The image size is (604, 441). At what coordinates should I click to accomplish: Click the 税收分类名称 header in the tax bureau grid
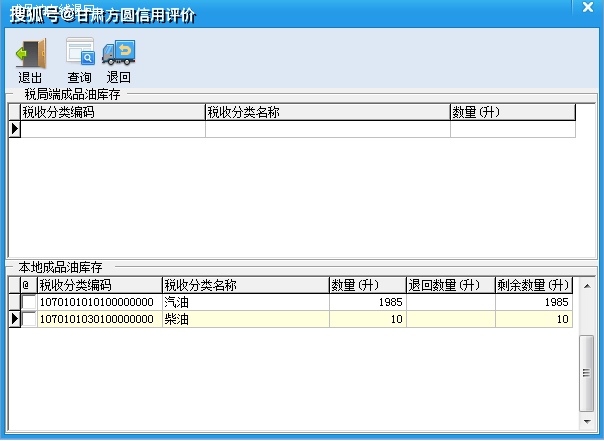327,113
